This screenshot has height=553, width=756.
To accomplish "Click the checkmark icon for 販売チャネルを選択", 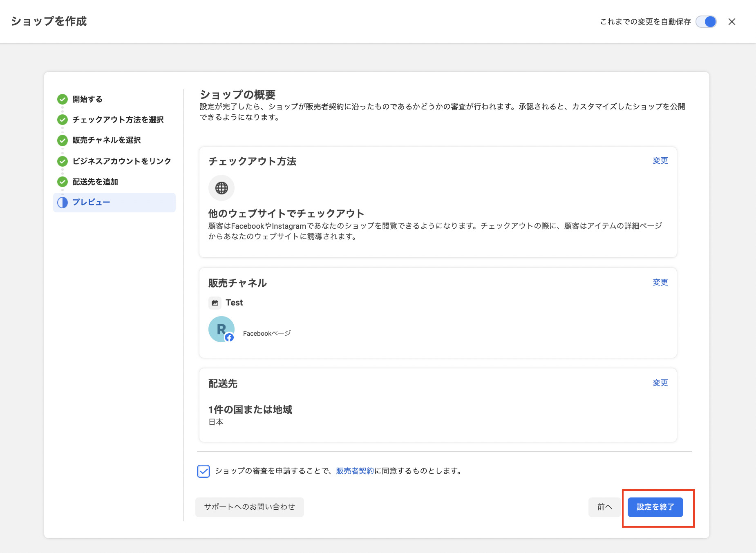I will (63, 140).
